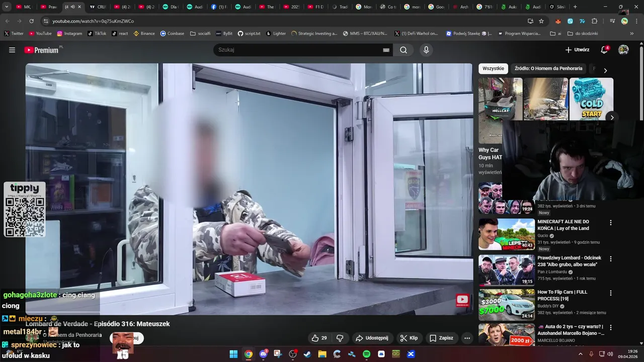The width and height of the screenshot is (644, 362).
Task: Open options for How To Flip Cars
Action: 611,293
